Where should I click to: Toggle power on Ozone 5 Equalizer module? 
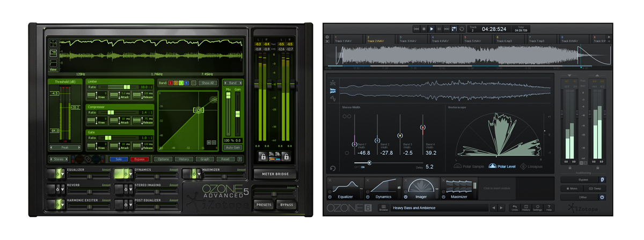(57, 174)
